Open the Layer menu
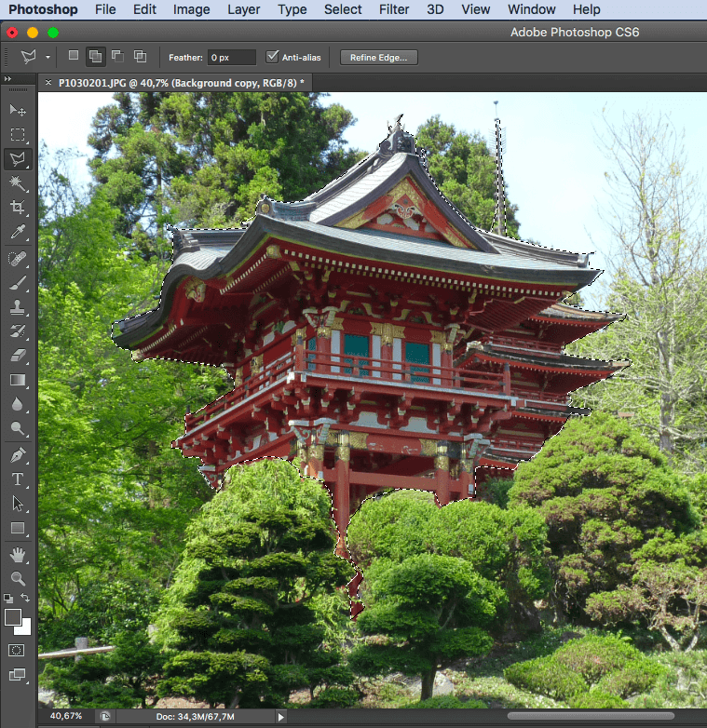This screenshot has height=728, width=707. pos(244,9)
